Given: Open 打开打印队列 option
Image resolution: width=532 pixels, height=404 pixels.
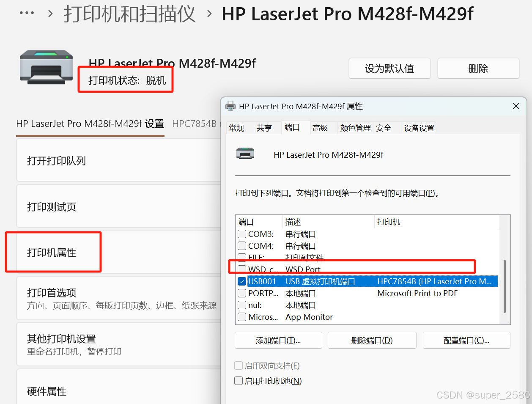Looking at the screenshot, I should coord(118,161).
